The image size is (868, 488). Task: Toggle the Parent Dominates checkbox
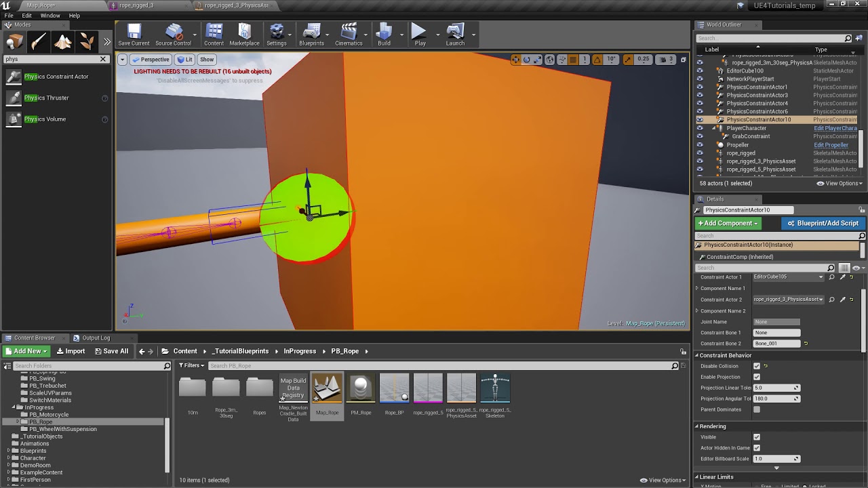757,409
